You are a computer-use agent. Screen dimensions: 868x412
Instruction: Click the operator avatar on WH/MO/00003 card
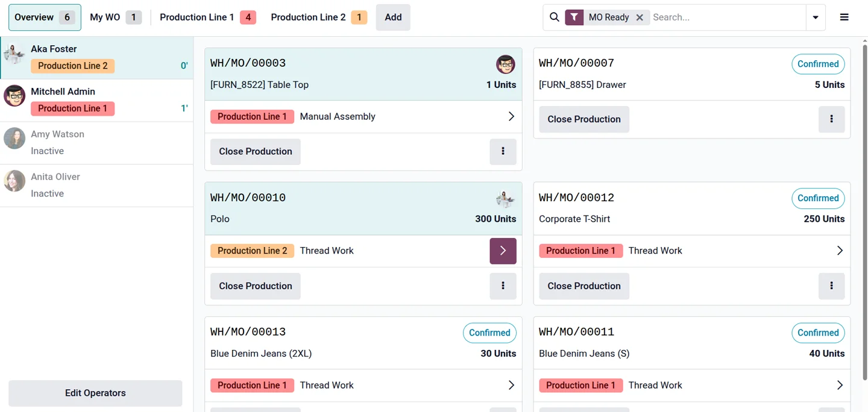point(505,64)
